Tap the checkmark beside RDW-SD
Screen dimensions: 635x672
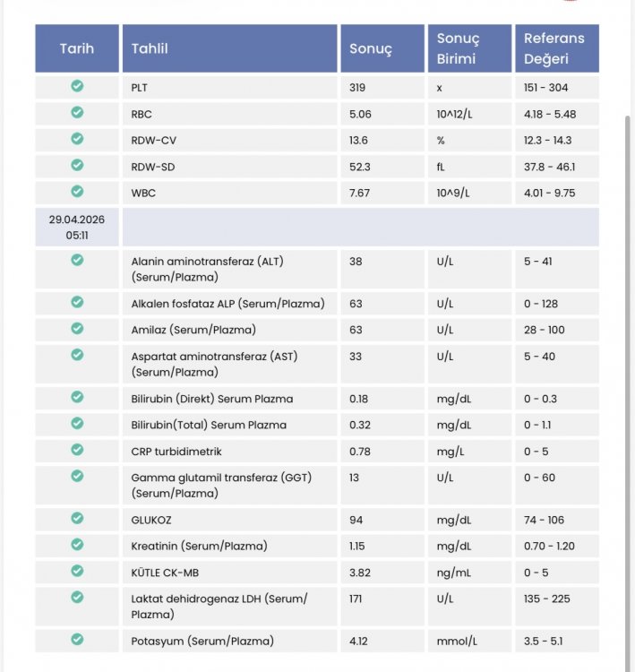77,165
